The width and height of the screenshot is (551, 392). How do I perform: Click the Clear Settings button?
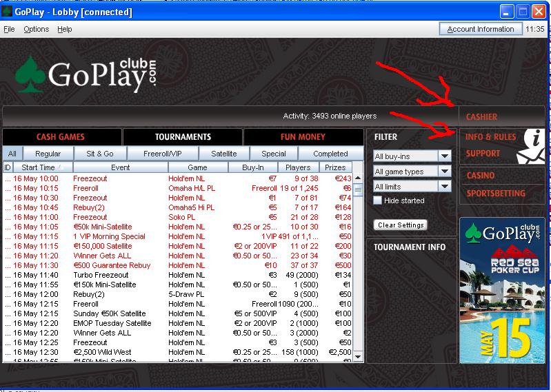(x=401, y=225)
